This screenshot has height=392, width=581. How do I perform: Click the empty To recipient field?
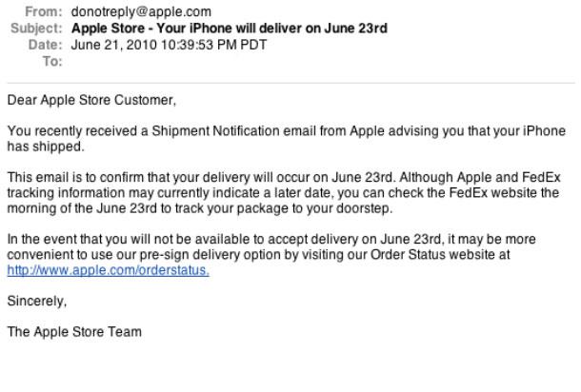click(x=143, y=60)
